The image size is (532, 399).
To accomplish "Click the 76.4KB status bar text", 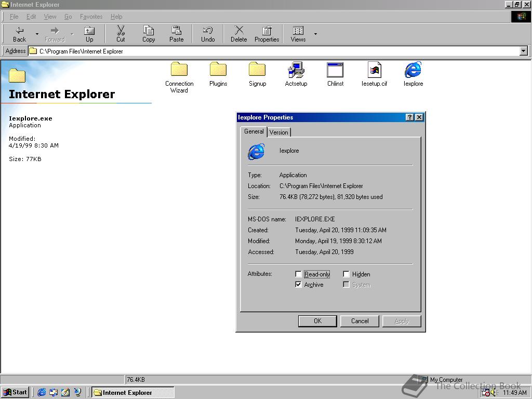I will point(136,379).
